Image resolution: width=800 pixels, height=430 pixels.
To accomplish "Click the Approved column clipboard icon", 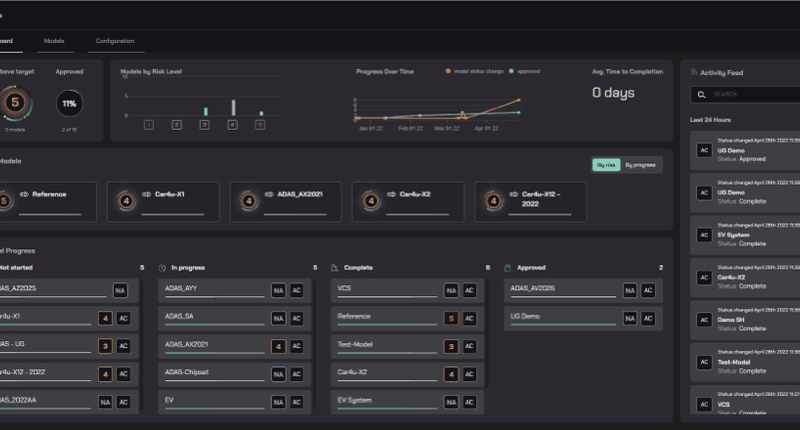I will [x=509, y=268].
